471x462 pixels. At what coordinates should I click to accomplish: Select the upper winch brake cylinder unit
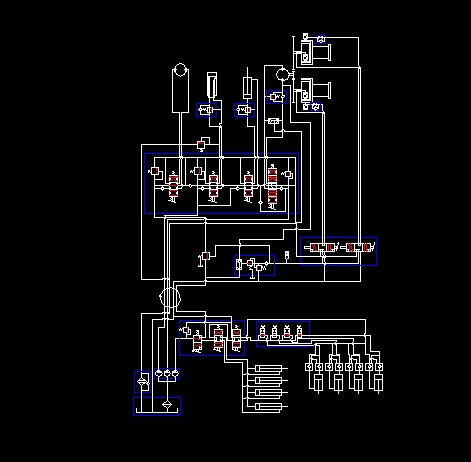pos(315,52)
